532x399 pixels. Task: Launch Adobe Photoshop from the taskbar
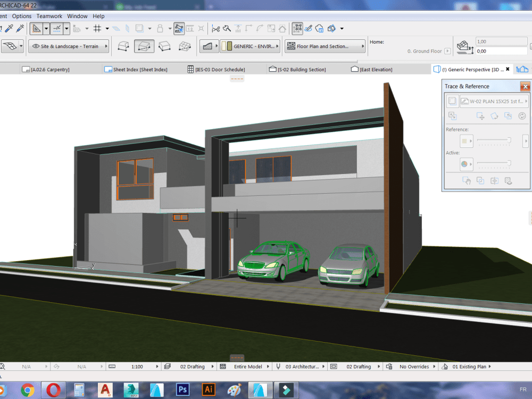[x=182, y=389]
